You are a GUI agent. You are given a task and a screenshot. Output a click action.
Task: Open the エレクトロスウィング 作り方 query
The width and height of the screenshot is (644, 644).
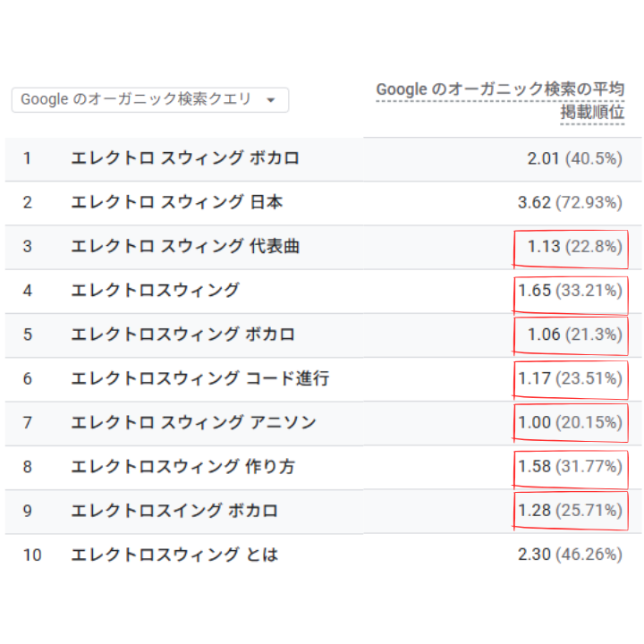click(183, 466)
